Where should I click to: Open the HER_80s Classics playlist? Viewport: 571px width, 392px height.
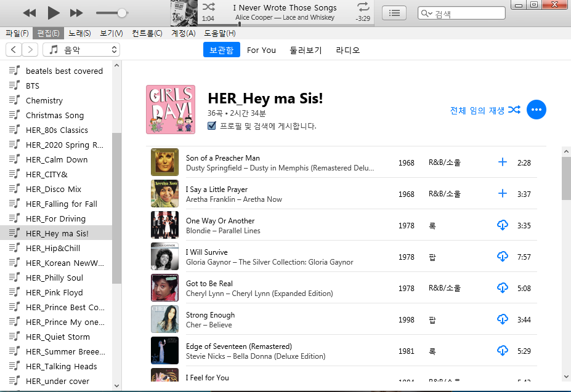click(x=56, y=130)
